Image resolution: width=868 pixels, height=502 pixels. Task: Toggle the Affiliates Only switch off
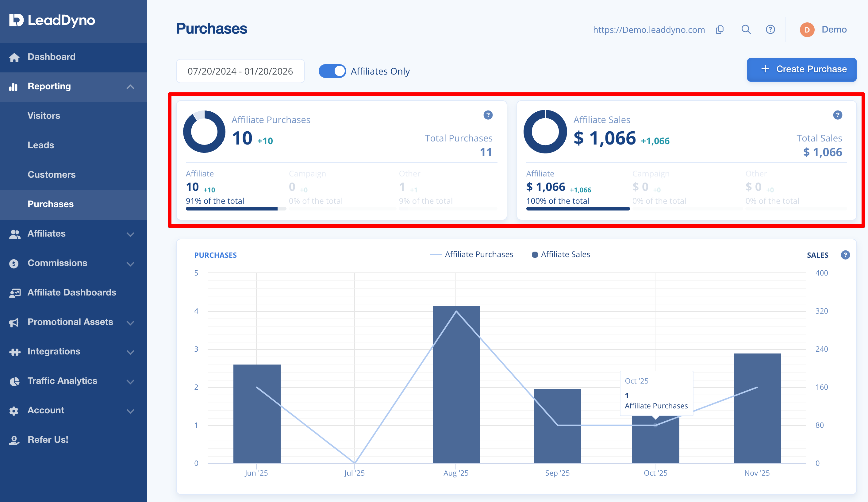332,71
